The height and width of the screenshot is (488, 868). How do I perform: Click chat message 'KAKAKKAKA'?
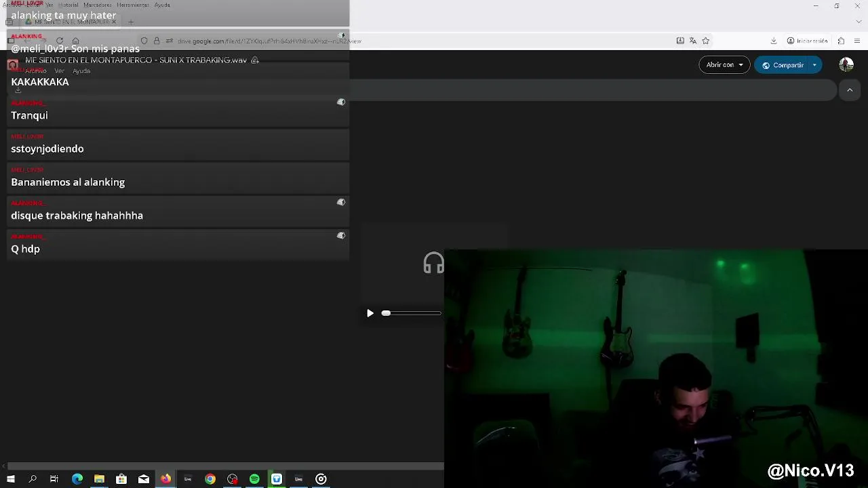[40, 82]
